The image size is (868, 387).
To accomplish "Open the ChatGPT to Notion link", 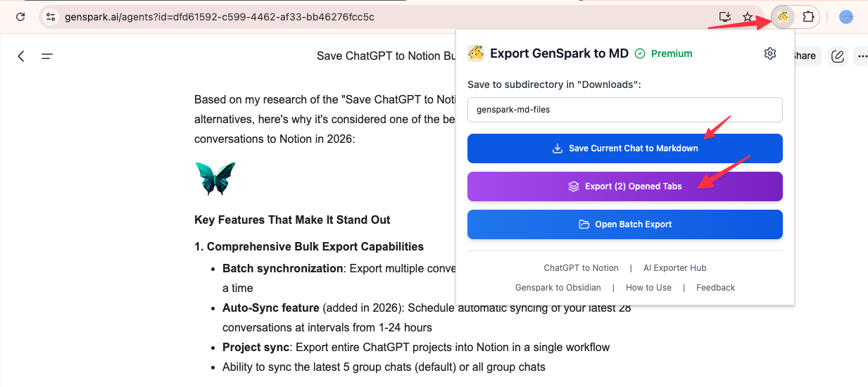I will (581, 268).
